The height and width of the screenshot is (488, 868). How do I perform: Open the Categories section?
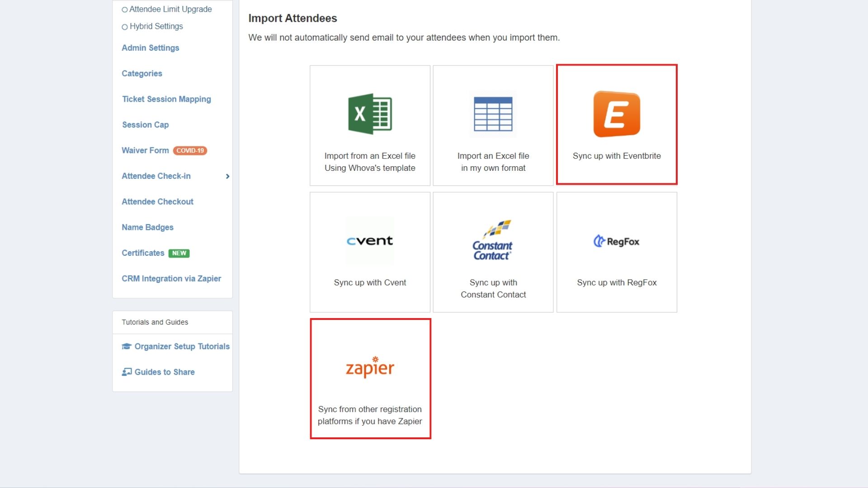(x=142, y=74)
